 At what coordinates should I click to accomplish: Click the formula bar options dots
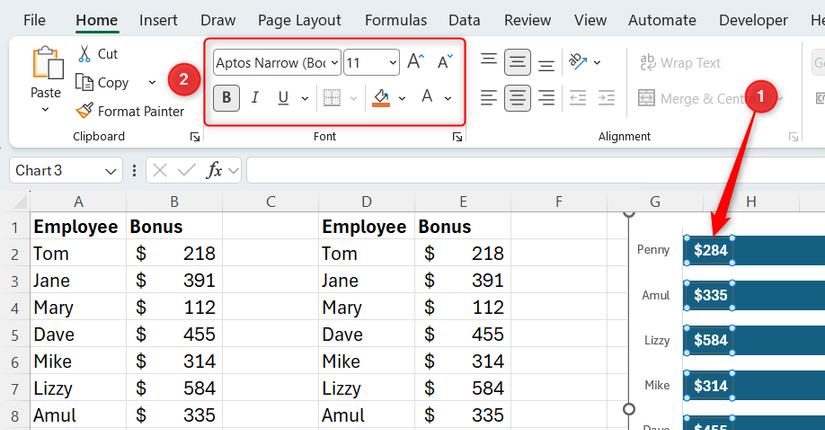pyautogui.click(x=134, y=170)
